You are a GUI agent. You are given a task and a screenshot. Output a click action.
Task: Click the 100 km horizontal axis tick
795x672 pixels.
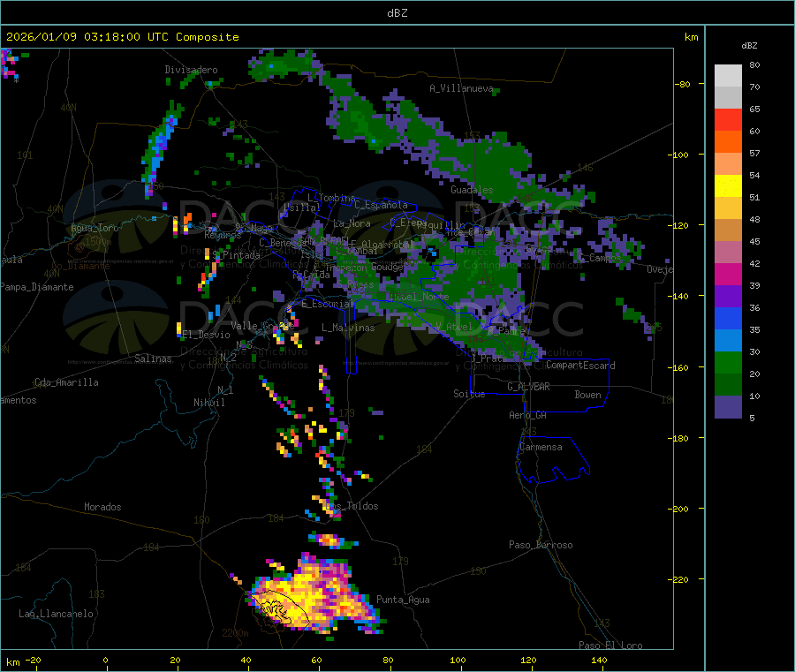(x=458, y=660)
